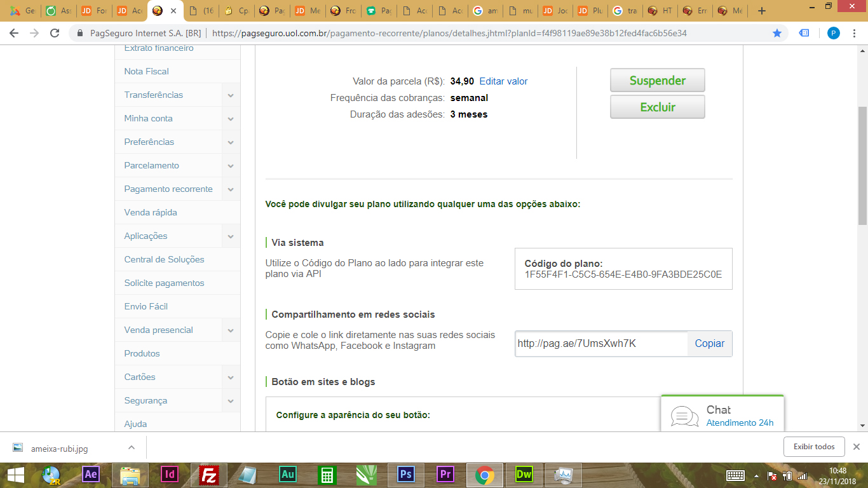
Task: Expand the Venda presencial submenu arrow
Action: pos(231,330)
